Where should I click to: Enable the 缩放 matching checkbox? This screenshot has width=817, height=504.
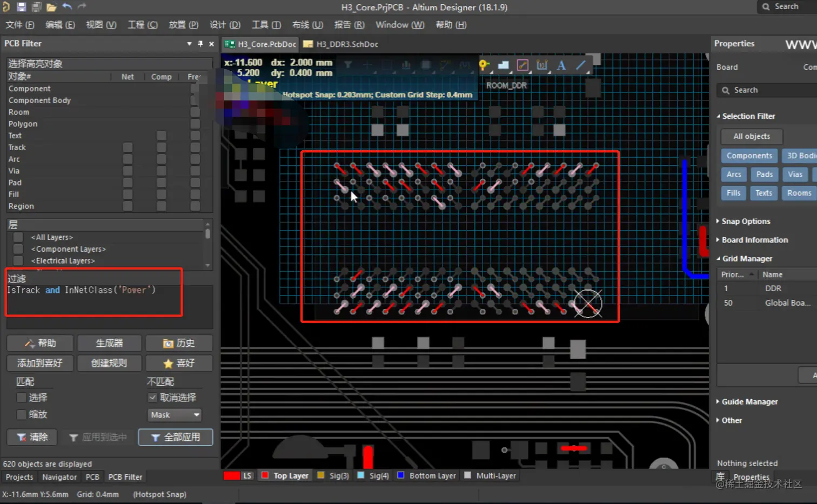tap(22, 414)
